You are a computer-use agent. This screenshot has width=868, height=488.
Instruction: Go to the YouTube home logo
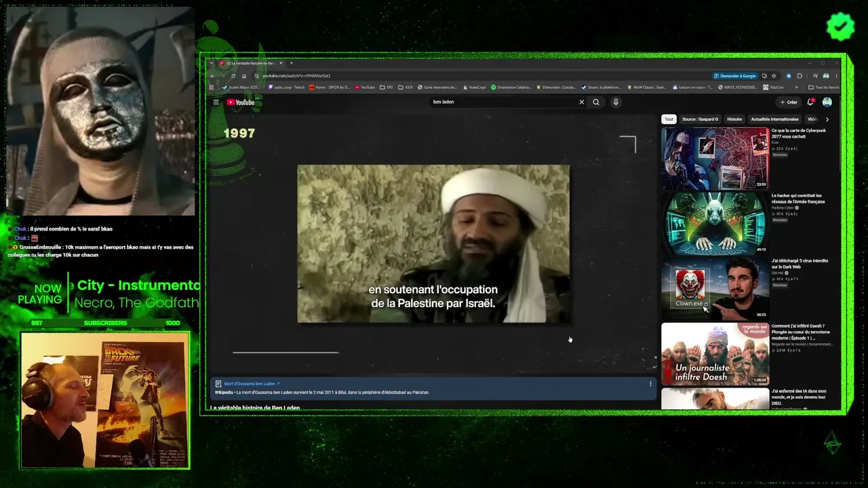[x=241, y=102]
